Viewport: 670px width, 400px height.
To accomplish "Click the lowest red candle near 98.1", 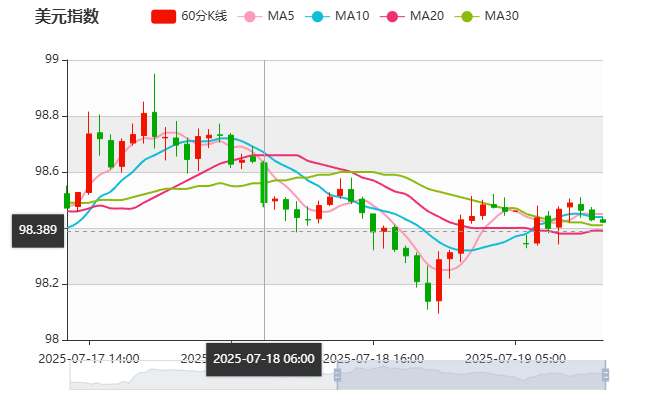I will pyautogui.click(x=439, y=280).
